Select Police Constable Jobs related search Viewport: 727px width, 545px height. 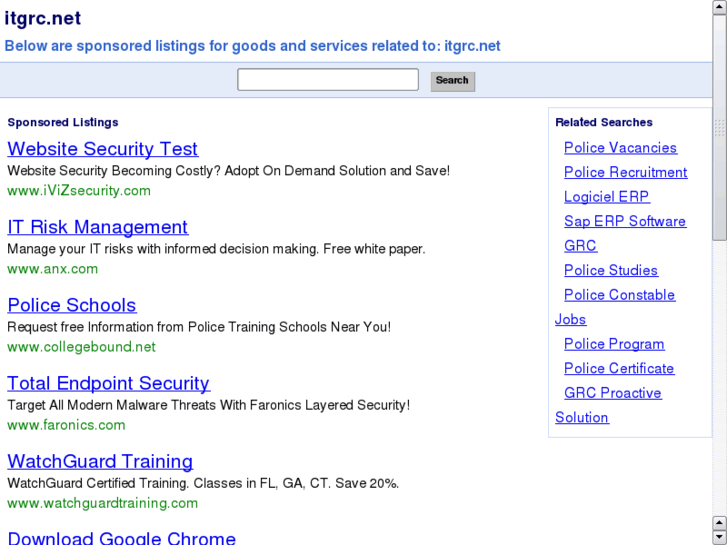click(619, 295)
